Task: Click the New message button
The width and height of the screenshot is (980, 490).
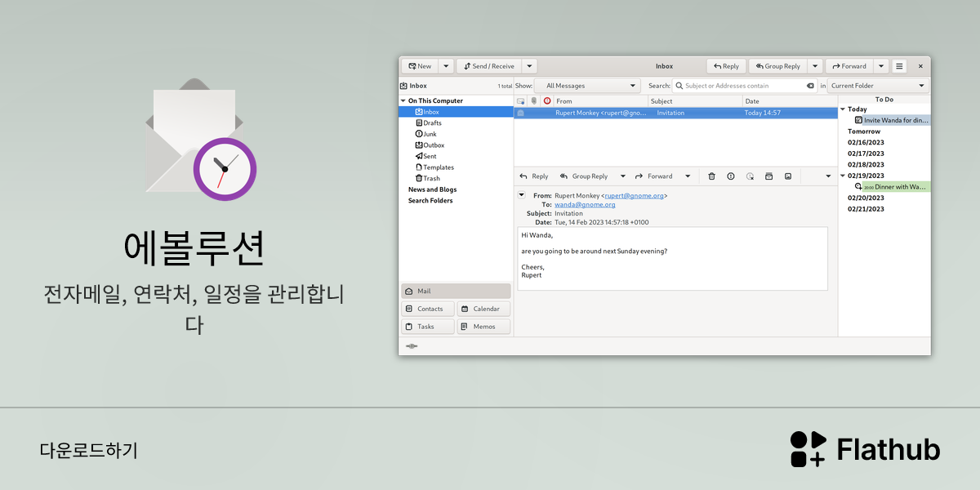Action: pyautogui.click(x=420, y=66)
